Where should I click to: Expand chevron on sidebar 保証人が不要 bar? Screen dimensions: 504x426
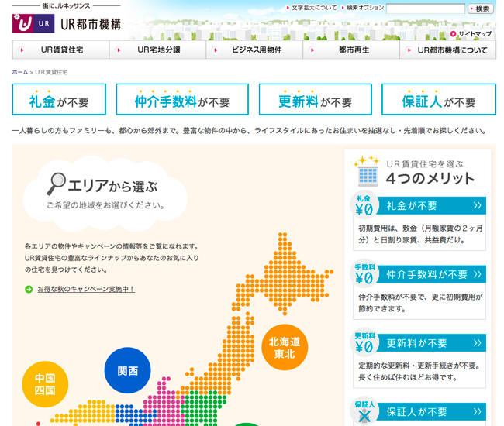click(478, 411)
